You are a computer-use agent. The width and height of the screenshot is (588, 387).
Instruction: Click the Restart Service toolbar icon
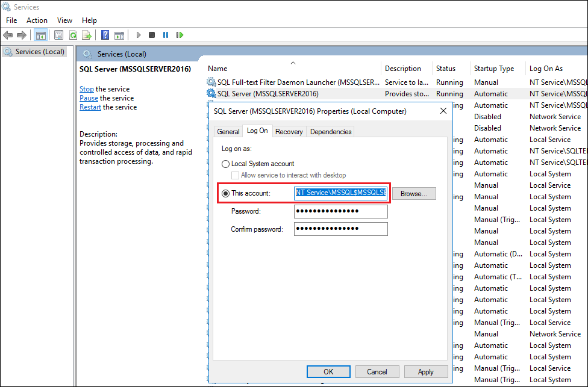[180, 35]
